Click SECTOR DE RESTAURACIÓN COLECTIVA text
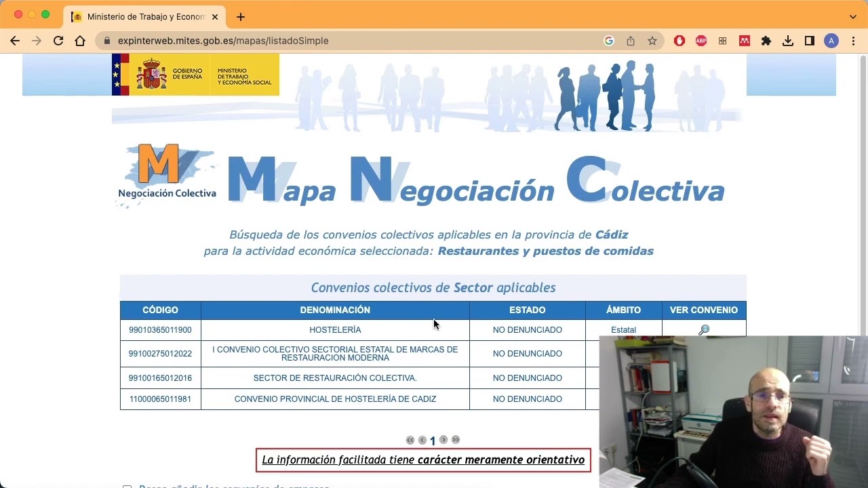Viewport: 868px width, 488px height. click(x=335, y=378)
